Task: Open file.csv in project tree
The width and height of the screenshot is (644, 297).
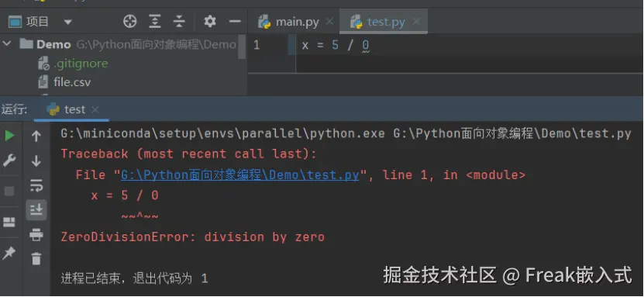Action: [72, 82]
